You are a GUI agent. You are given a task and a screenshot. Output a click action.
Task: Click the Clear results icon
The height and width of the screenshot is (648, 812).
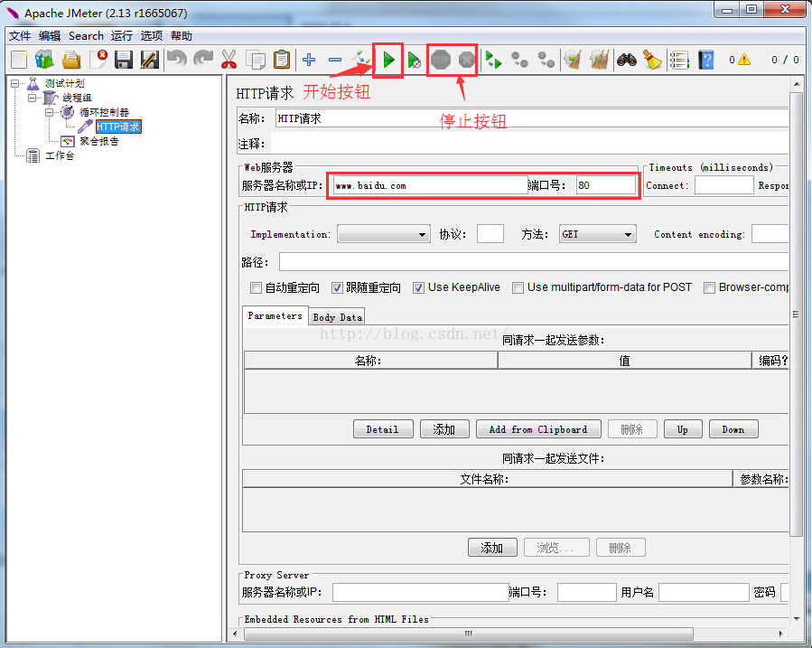click(x=573, y=60)
